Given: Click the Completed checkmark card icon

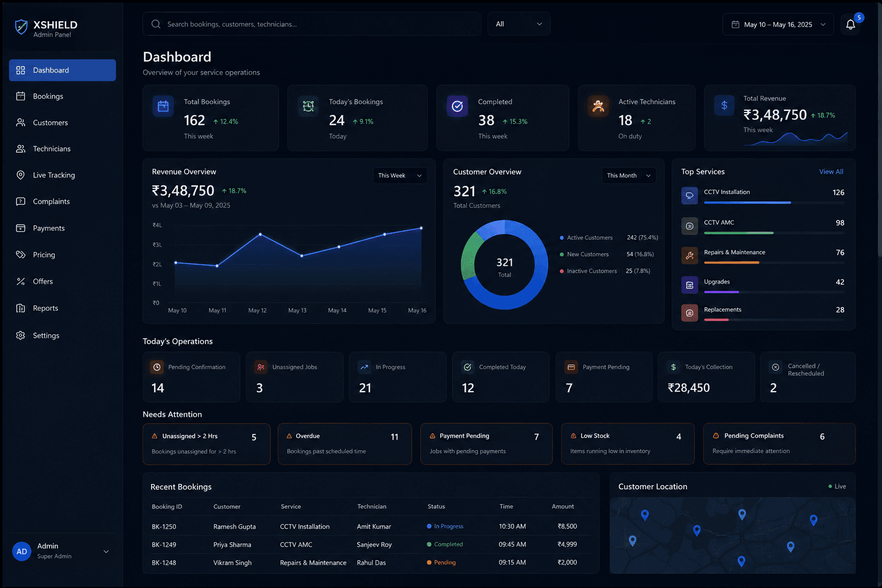Looking at the screenshot, I should [457, 106].
